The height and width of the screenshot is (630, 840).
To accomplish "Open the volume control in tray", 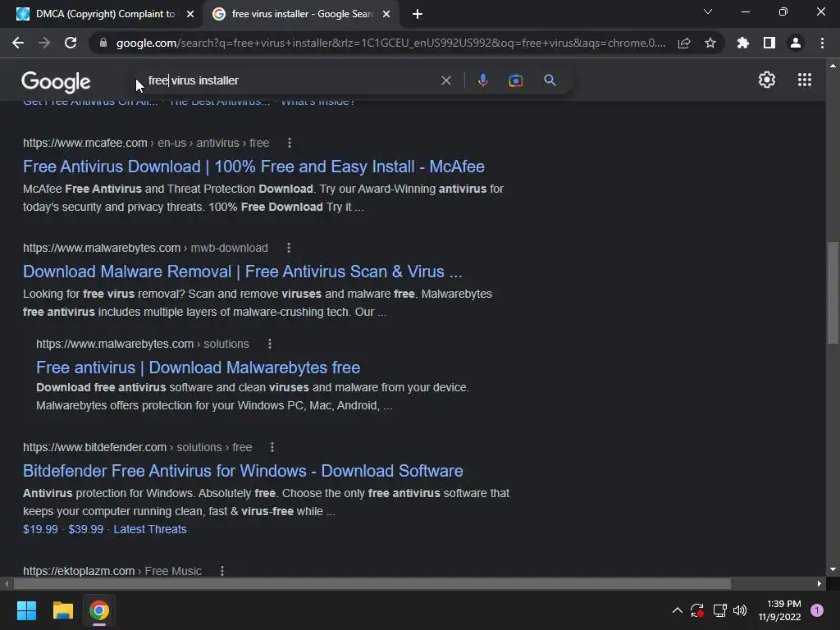I will [x=740, y=610].
